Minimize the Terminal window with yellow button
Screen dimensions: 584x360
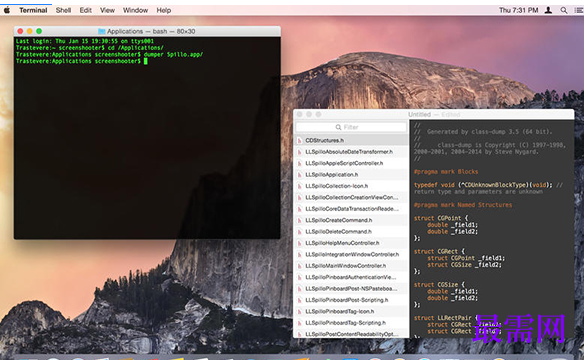pyautogui.click(x=29, y=31)
